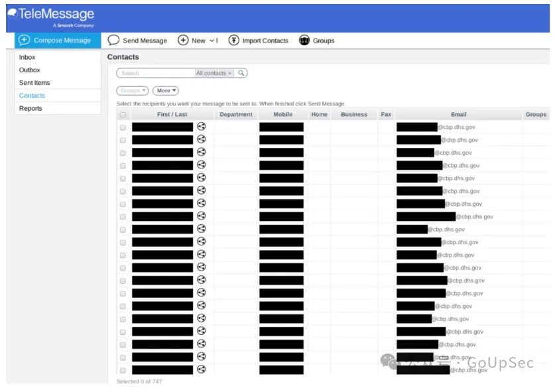Expand the More dropdown button

(166, 90)
